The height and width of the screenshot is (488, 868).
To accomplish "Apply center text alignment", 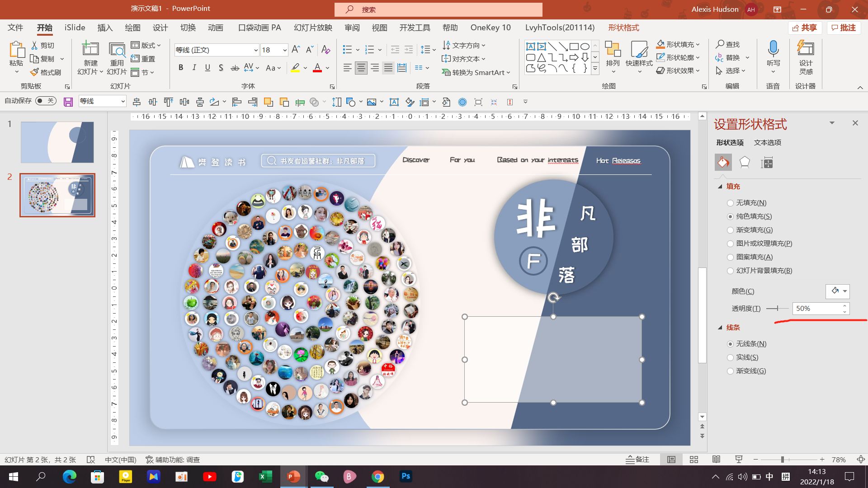I will tap(361, 68).
